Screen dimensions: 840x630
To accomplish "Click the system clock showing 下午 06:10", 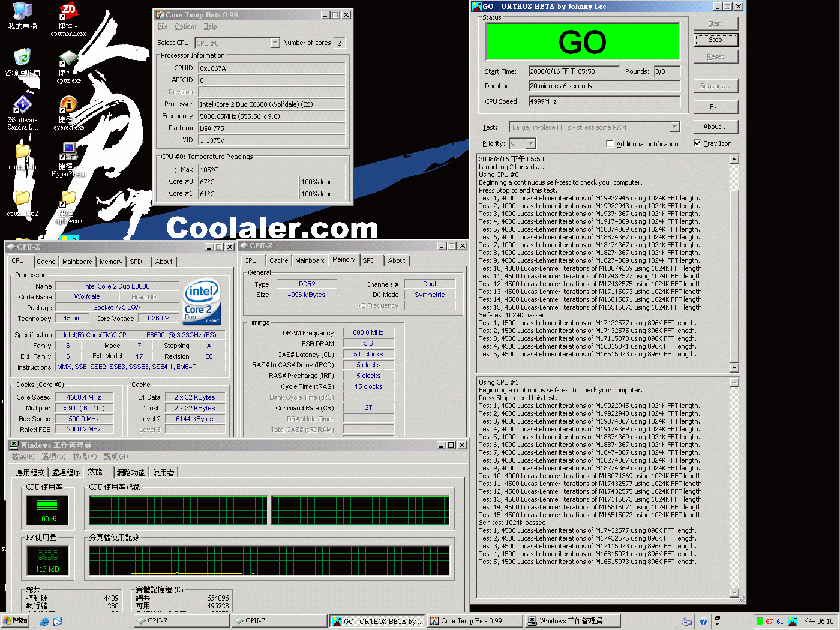I will pyautogui.click(x=818, y=622).
